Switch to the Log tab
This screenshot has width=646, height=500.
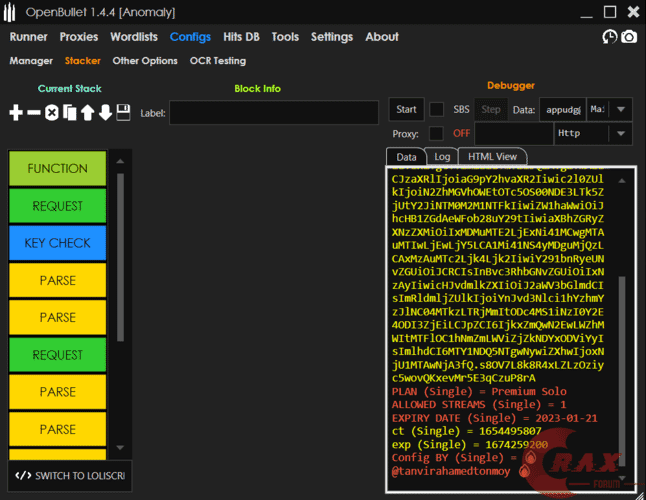tap(441, 156)
